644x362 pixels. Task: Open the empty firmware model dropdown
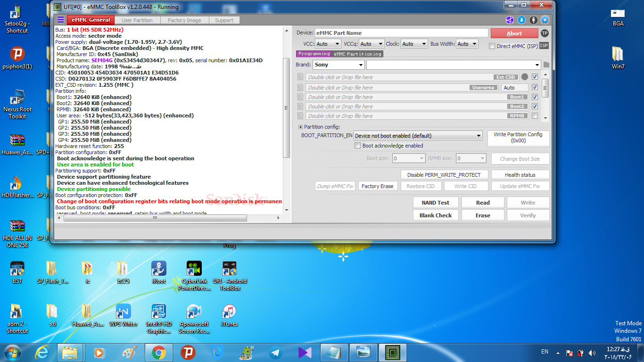tap(454, 65)
